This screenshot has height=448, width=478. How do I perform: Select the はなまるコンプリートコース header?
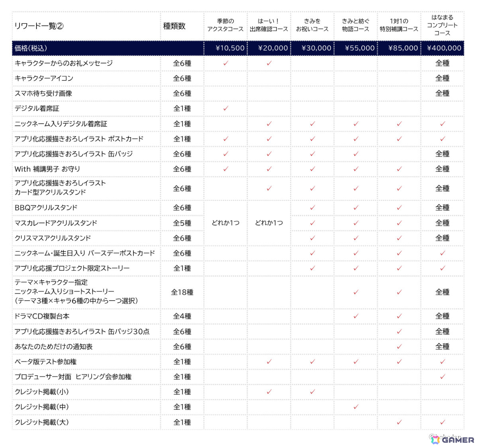443,25
